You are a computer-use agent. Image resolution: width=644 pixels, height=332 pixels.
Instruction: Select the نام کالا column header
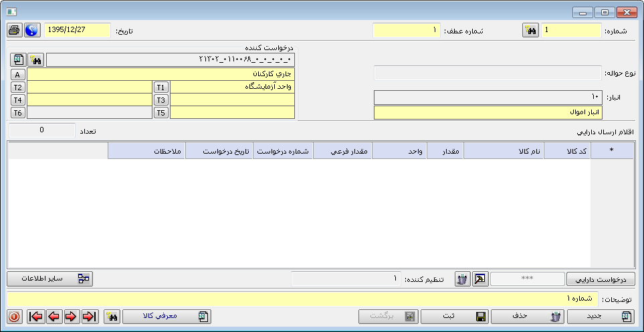(x=504, y=152)
